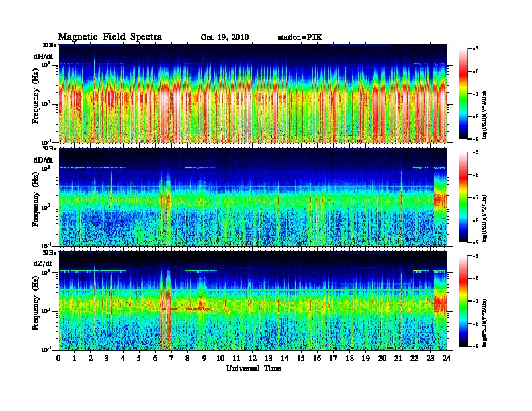Click hour "15" on the time axis
532x411 pixels.
(x=302, y=358)
